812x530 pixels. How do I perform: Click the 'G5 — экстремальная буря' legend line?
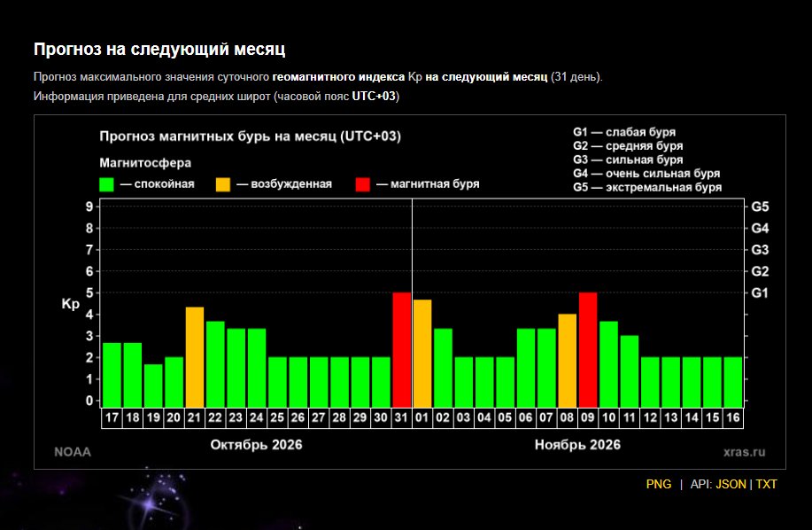point(647,188)
